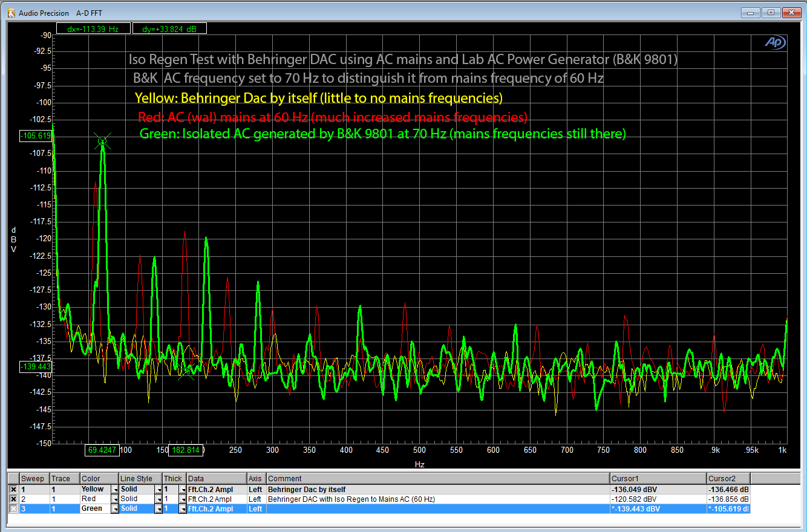Click the 182.814 cursor label on the X axis
This screenshot has width=807, height=532.
185,450
